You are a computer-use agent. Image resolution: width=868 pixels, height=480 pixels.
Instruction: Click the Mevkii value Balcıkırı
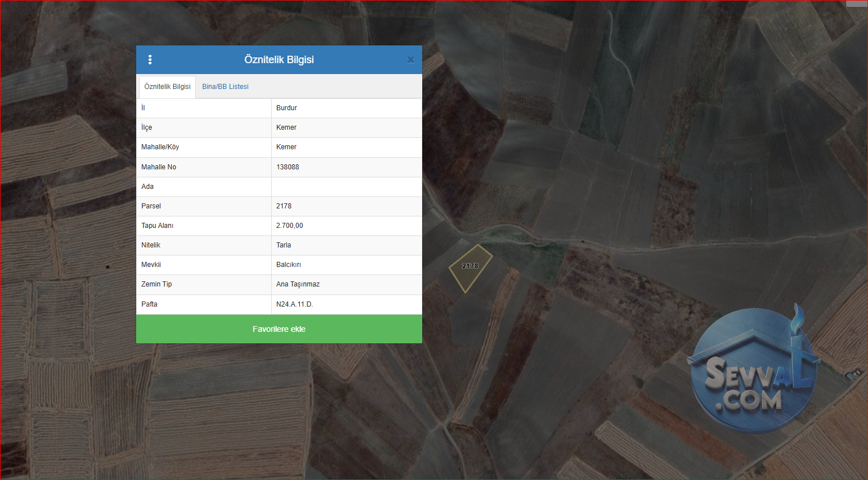tap(288, 265)
